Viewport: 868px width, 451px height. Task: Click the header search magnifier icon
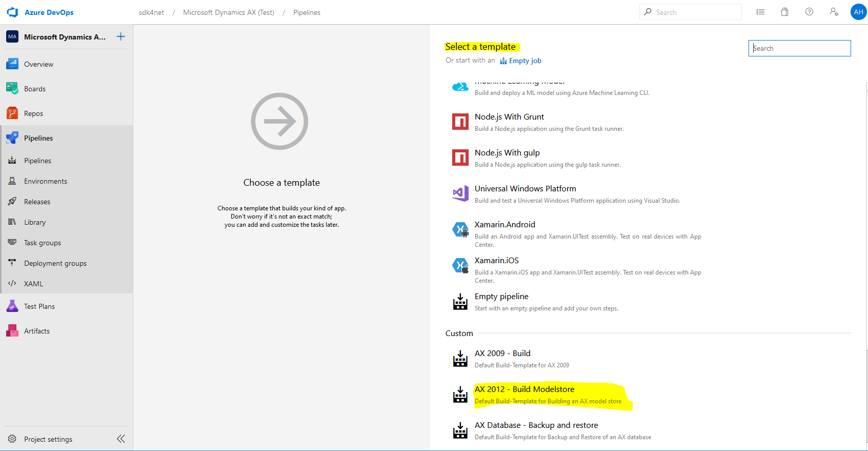(648, 12)
